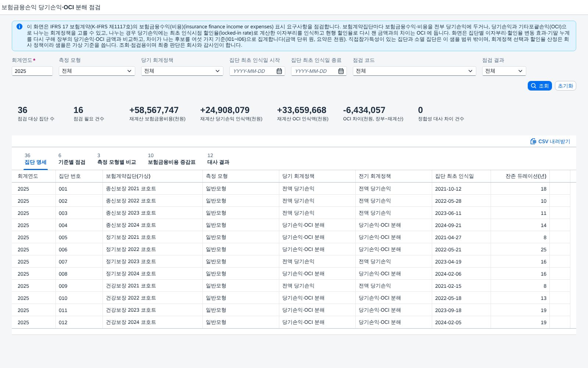
Task: Click the info icon in the notice banner
Action: [x=19, y=26]
